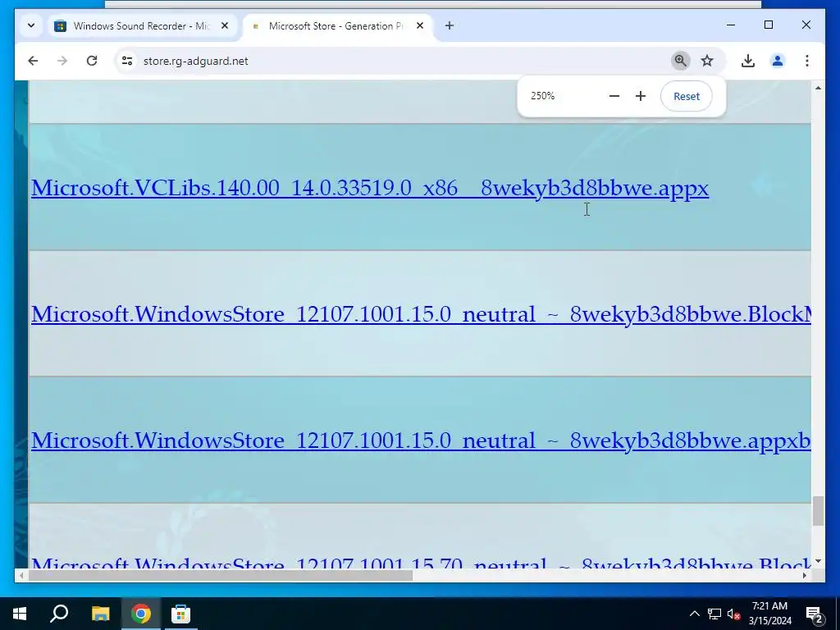Click the forward navigation arrow

click(62, 61)
